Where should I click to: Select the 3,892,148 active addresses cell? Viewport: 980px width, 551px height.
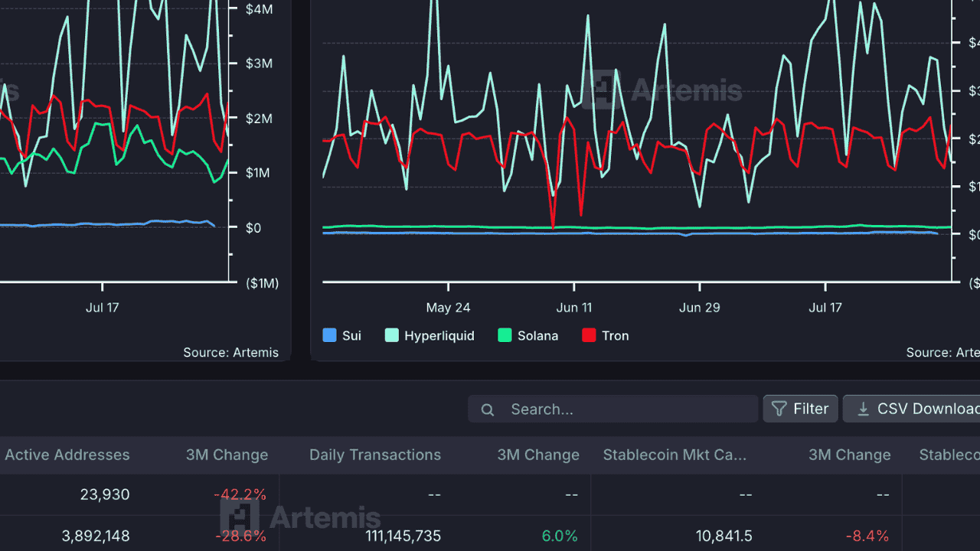point(96,536)
